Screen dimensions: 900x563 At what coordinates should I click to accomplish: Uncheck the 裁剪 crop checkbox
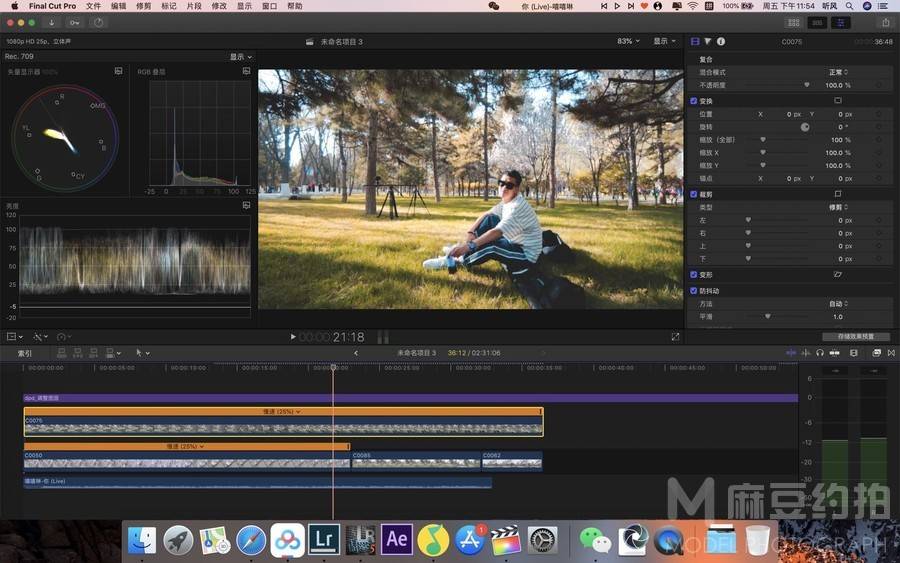tap(693, 195)
